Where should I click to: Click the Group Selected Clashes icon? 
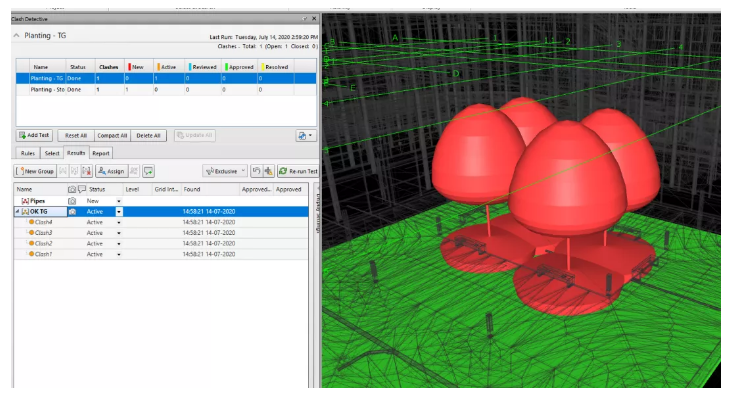tap(63, 171)
